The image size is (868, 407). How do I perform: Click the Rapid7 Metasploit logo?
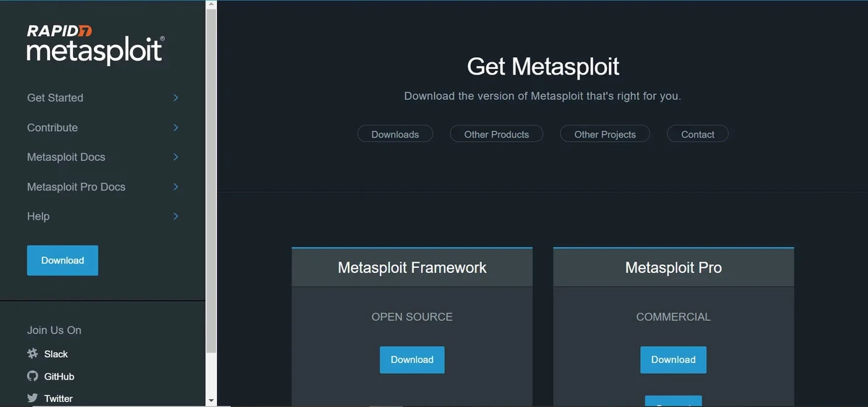95,44
